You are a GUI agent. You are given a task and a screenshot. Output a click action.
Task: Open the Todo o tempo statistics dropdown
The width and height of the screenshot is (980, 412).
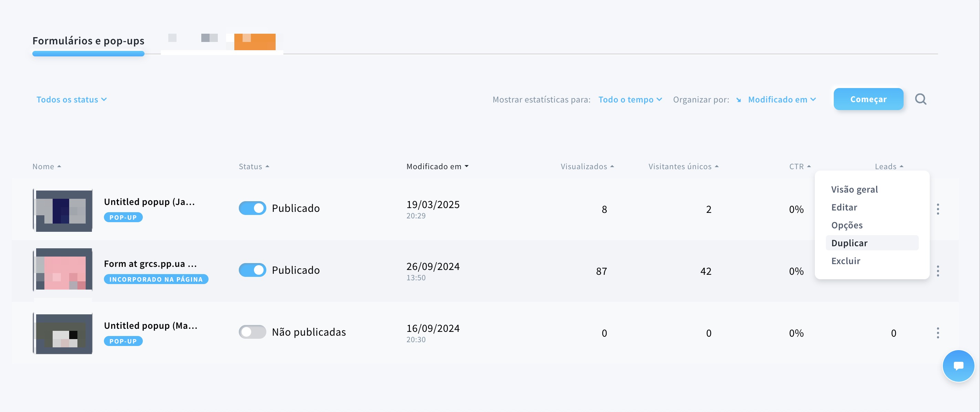pyautogui.click(x=630, y=100)
